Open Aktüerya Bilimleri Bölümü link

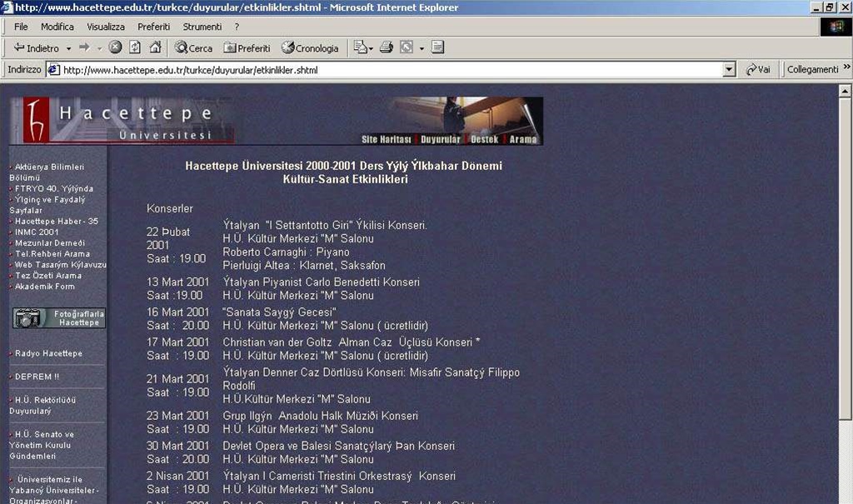47,172
